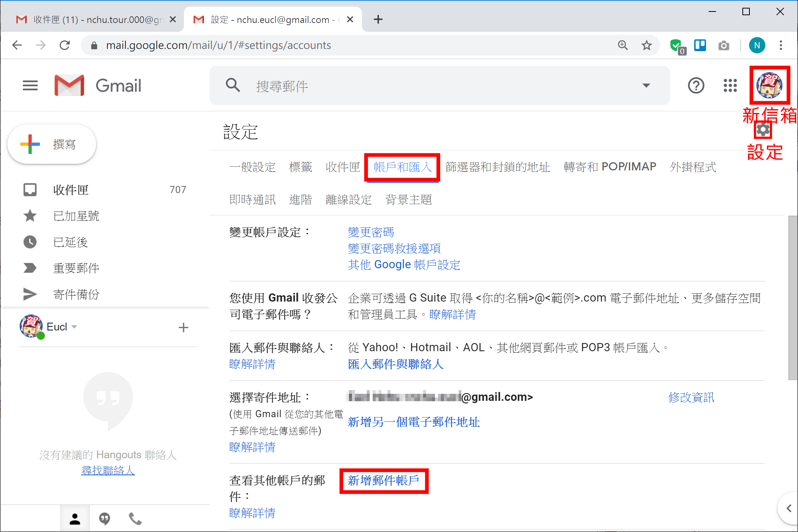This screenshot has height=532, width=798.
Task: Click 瞭解詳情 under 查看其他帳戶的郵件
Action: [x=252, y=513]
